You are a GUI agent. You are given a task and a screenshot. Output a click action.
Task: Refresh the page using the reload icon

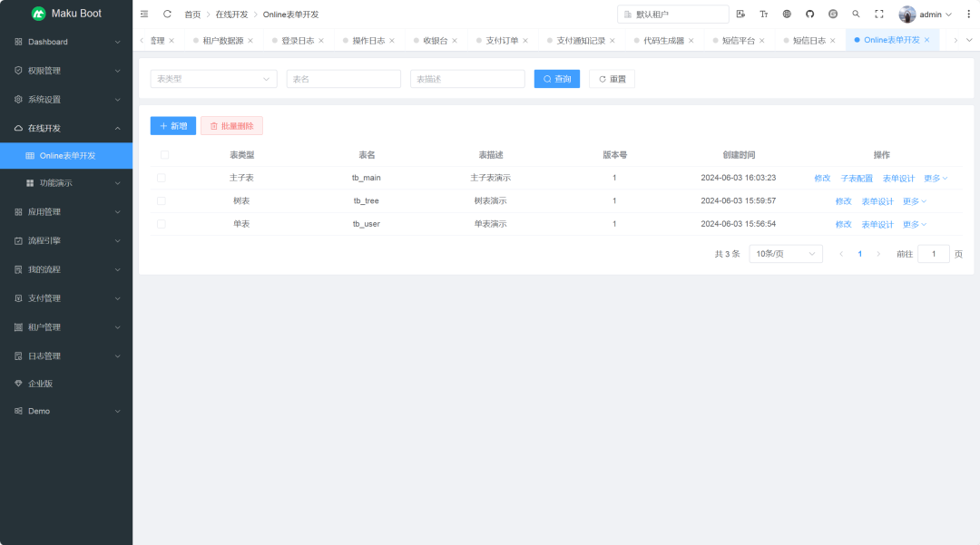pos(167,14)
